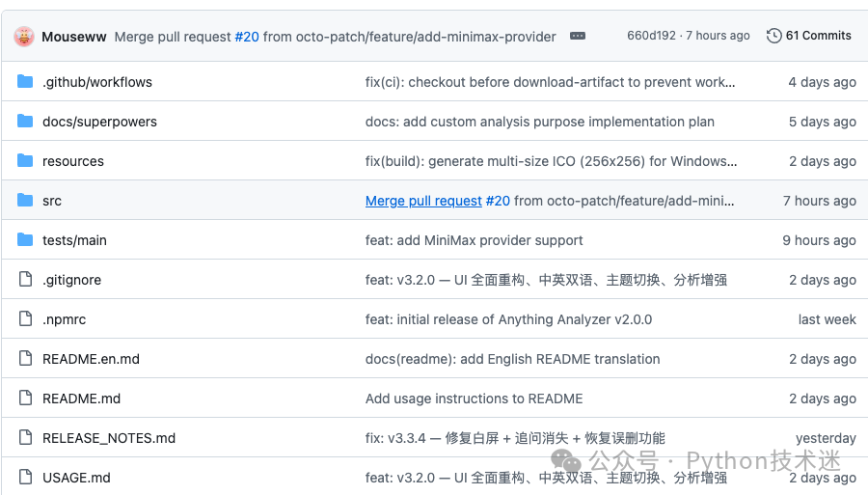Click the yesterday timestamp
Screen dimensions: 868x495
point(826,438)
